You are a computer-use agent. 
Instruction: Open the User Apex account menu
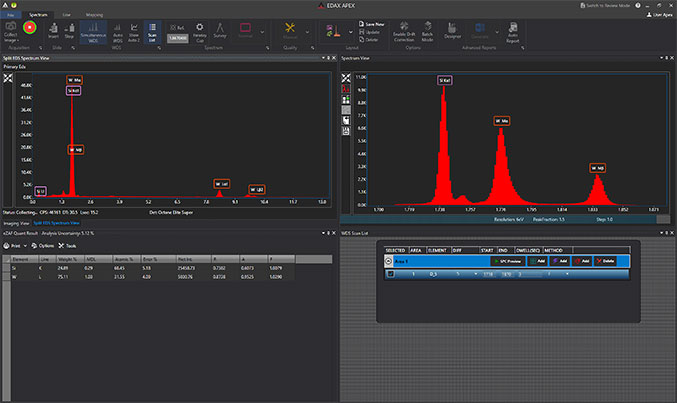click(660, 15)
